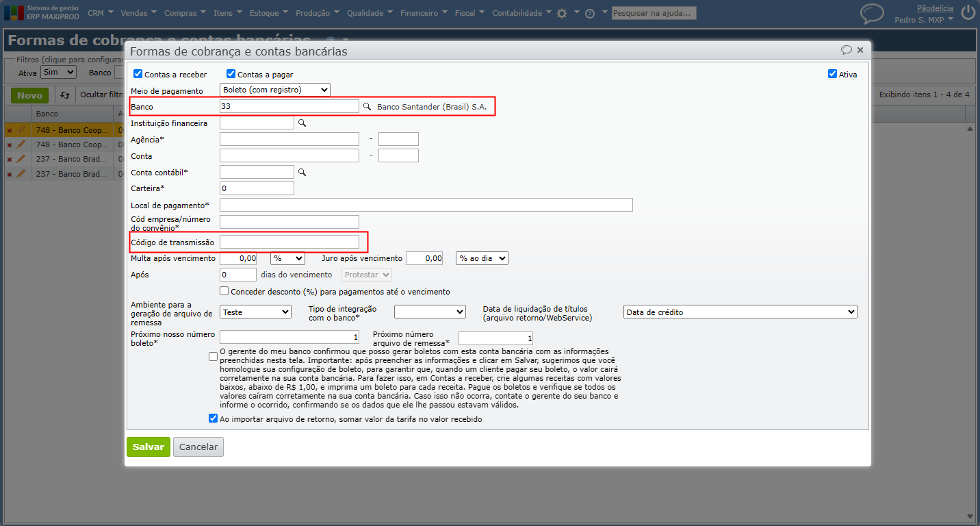Open Tipo de integração com o banco dropdown

pyautogui.click(x=430, y=312)
